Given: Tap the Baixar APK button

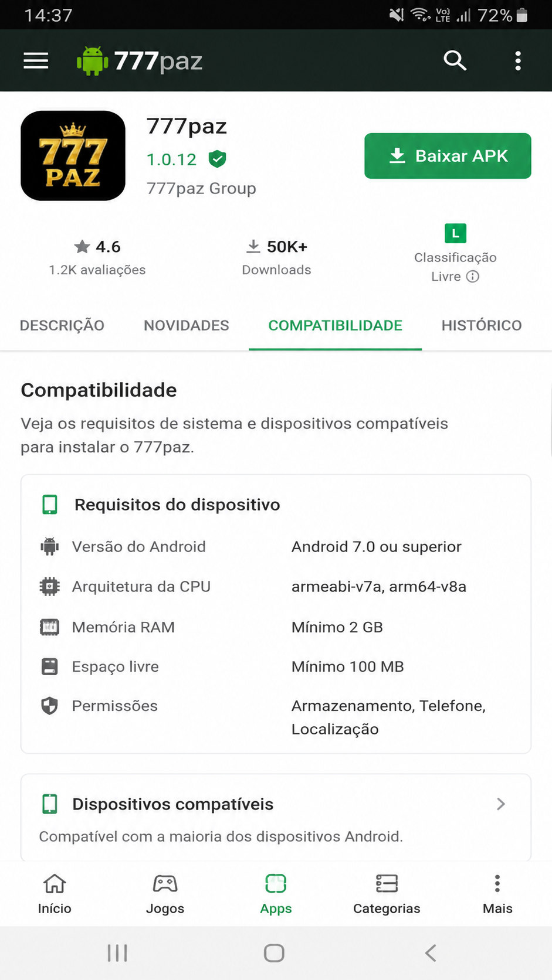Looking at the screenshot, I should (448, 156).
